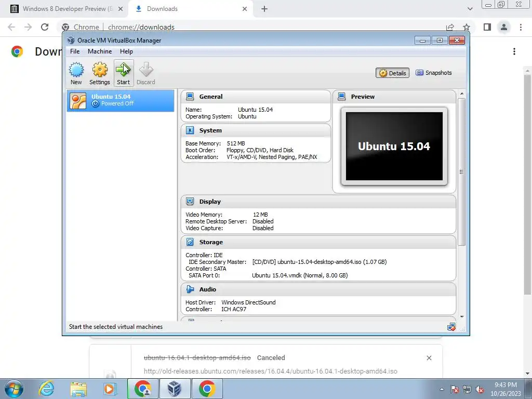Select the Ubuntu 15.04 VM entry
The width and height of the screenshot is (532, 399).
click(x=121, y=100)
